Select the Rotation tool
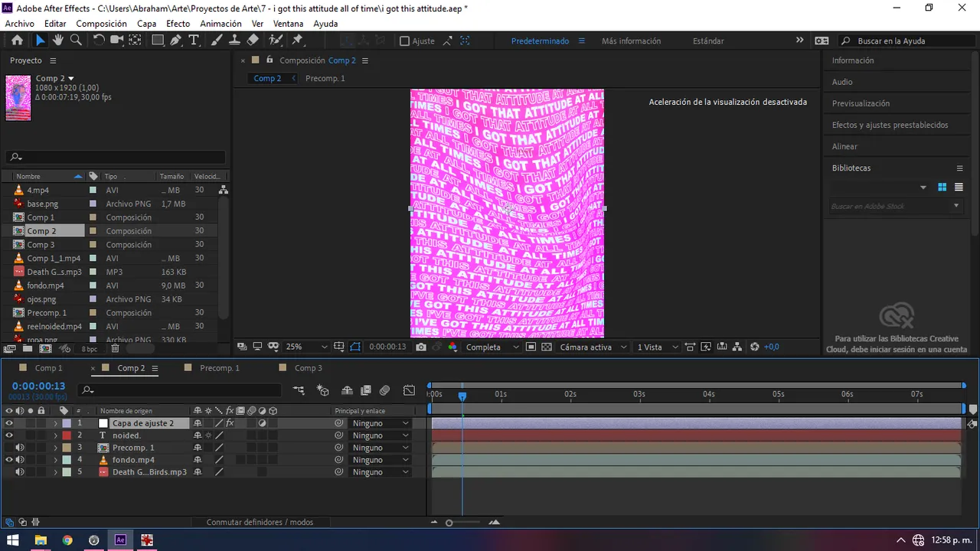Viewport: 980px width, 551px height. [99, 41]
